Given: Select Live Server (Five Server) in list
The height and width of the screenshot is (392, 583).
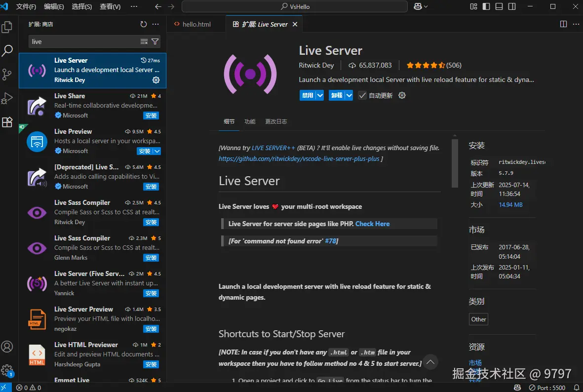Looking at the screenshot, I should pyautogui.click(x=93, y=283).
